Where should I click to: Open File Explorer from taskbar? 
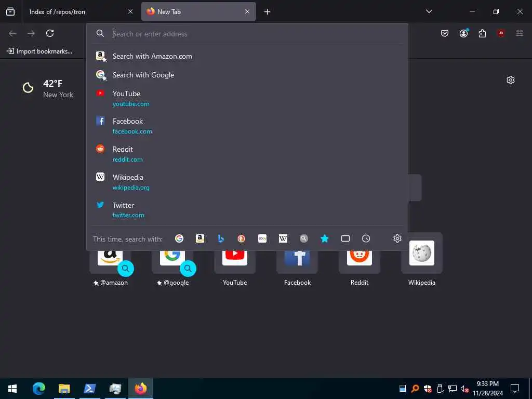[64, 389]
